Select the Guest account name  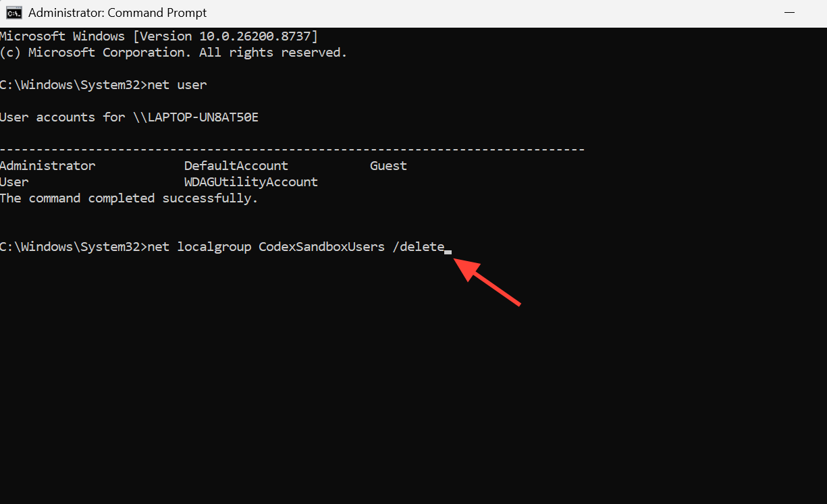[388, 166]
